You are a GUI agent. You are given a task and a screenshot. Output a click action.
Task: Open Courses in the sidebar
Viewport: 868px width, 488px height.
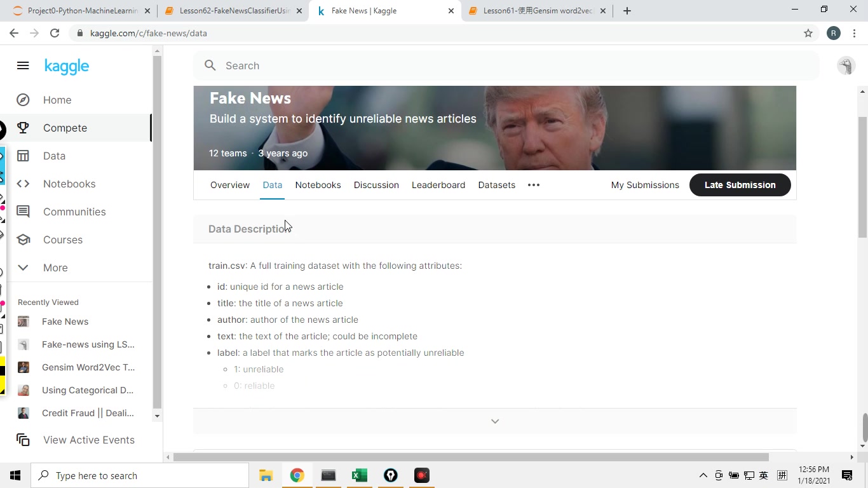pyautogui.click(x=63, y=240)
